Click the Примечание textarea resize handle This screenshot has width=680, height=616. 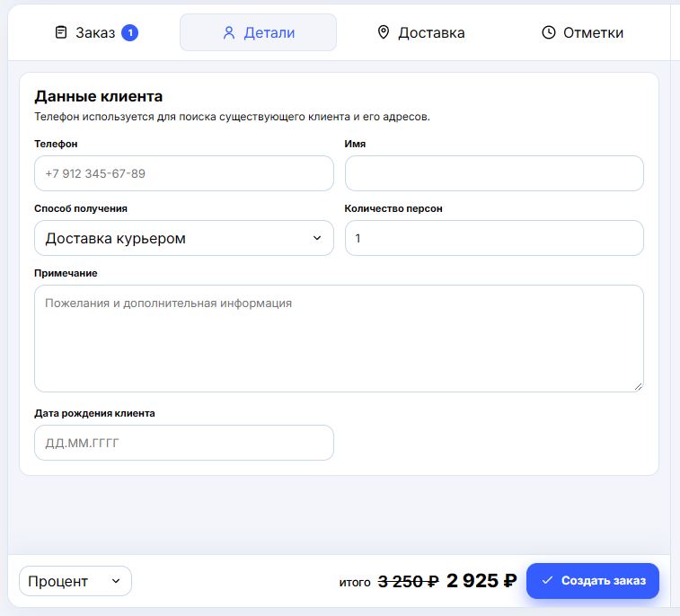(x=638, y=387)
